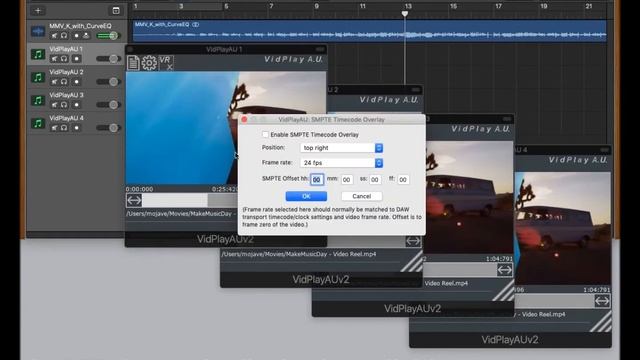Screen dimensions: 640x360
Task: Mute the VidPlayAU 4 track
Action: (54, 128)
